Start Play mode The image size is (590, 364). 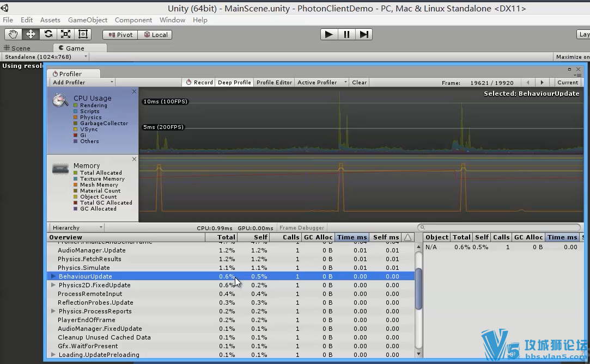click(x=329, y=34)
